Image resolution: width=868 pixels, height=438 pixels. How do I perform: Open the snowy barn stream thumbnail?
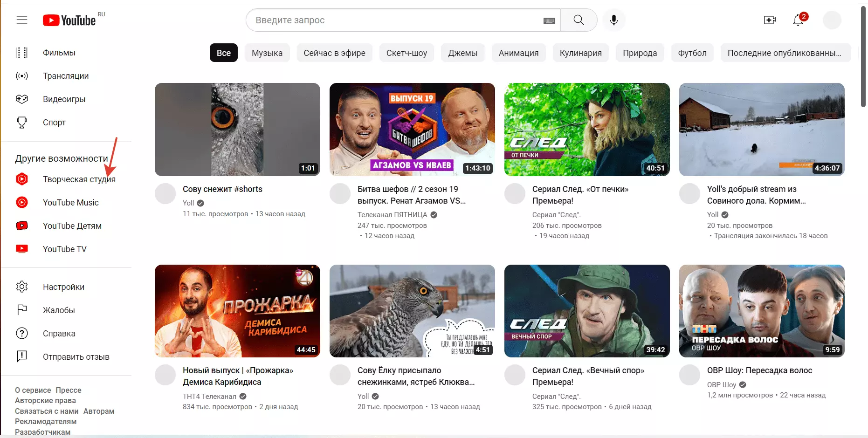pos(762,130)
